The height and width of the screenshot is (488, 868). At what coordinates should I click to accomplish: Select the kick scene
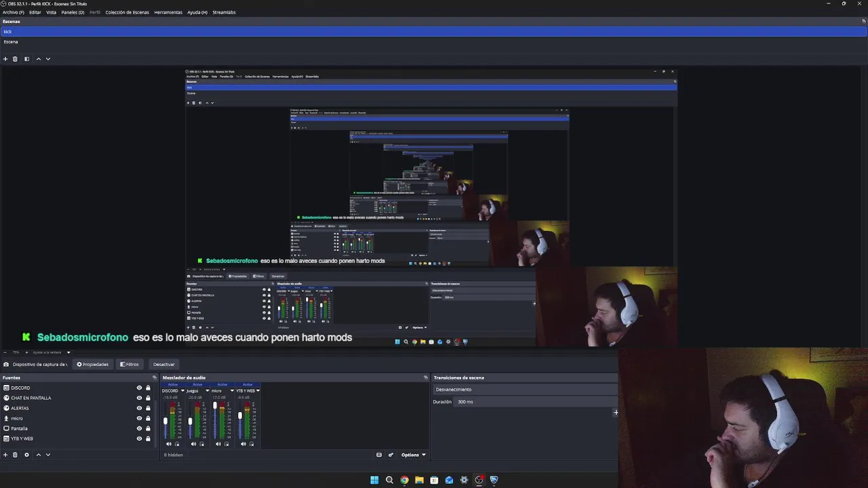click(x=434, y=31)
